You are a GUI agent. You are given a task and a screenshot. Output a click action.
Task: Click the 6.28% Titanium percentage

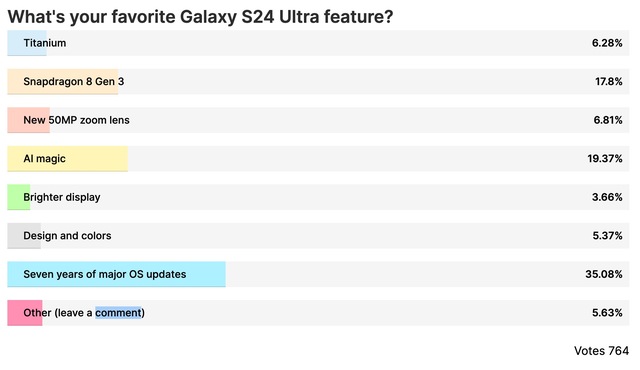coord(607,43)
